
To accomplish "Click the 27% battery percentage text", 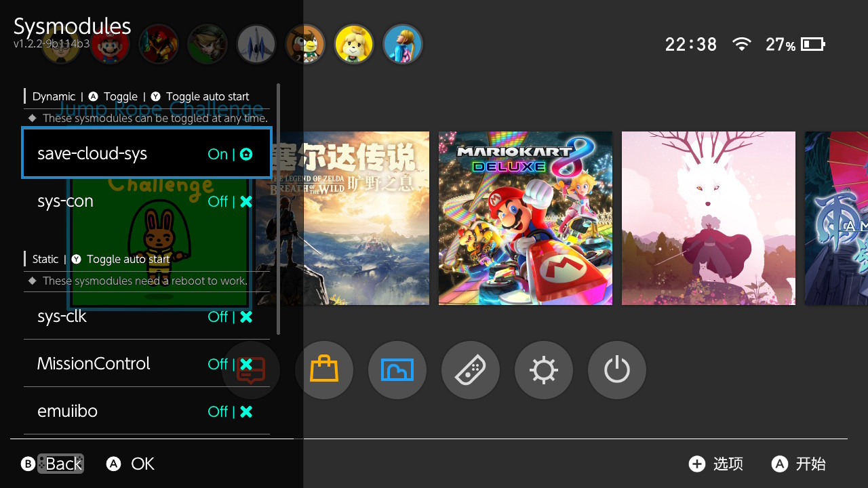I will tap(781, 45).
